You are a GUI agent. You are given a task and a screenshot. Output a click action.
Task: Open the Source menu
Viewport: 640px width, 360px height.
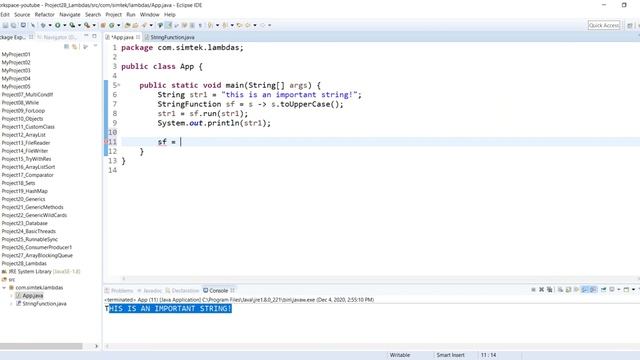point(22,14)
